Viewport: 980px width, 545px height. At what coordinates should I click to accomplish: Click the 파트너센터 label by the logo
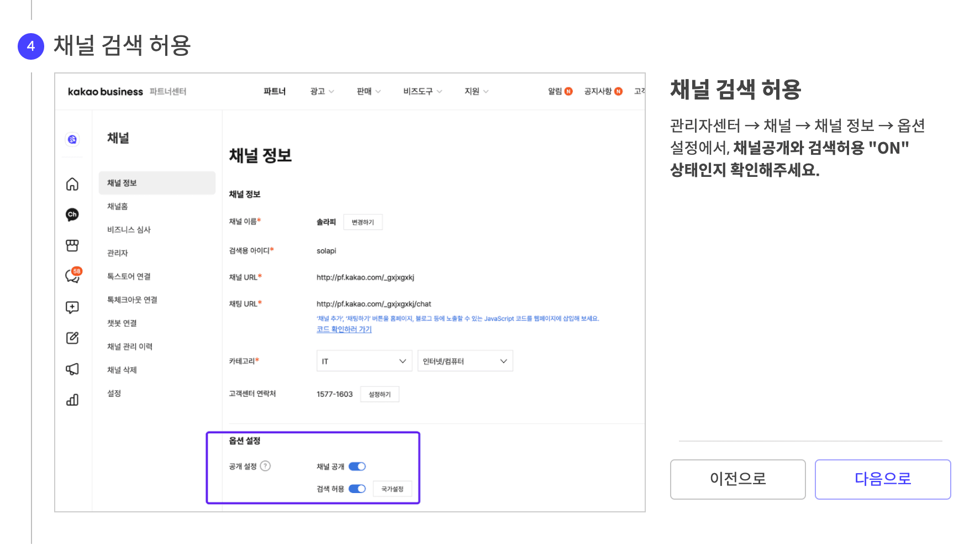[x=168, y=92]
